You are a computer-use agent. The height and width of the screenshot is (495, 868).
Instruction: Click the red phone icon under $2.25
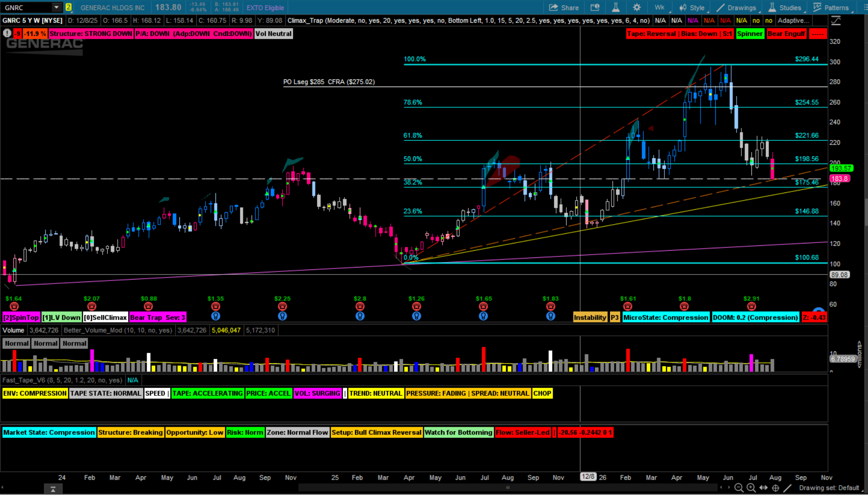(x=282, y=306)
